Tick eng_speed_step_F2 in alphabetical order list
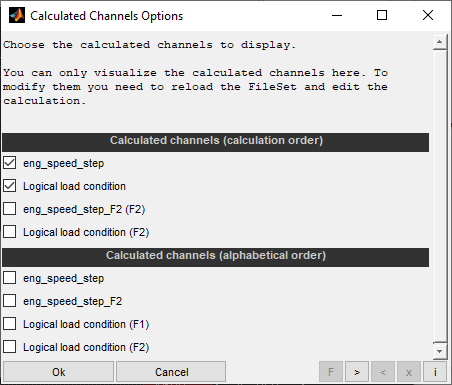 (x=10, y=301)
